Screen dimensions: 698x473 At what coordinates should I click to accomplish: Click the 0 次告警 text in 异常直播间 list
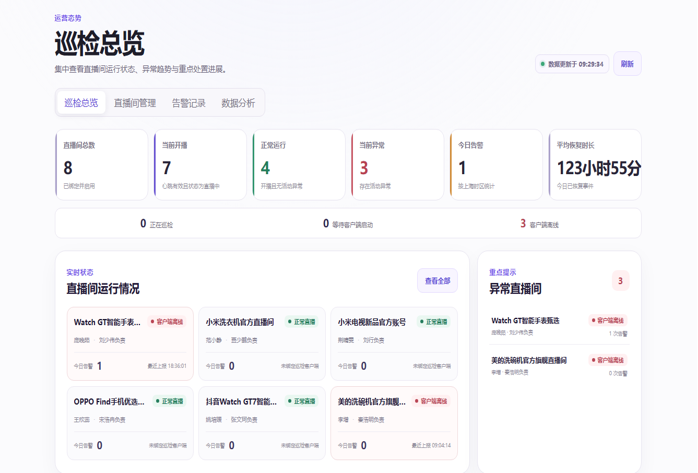tap(618, 373)
